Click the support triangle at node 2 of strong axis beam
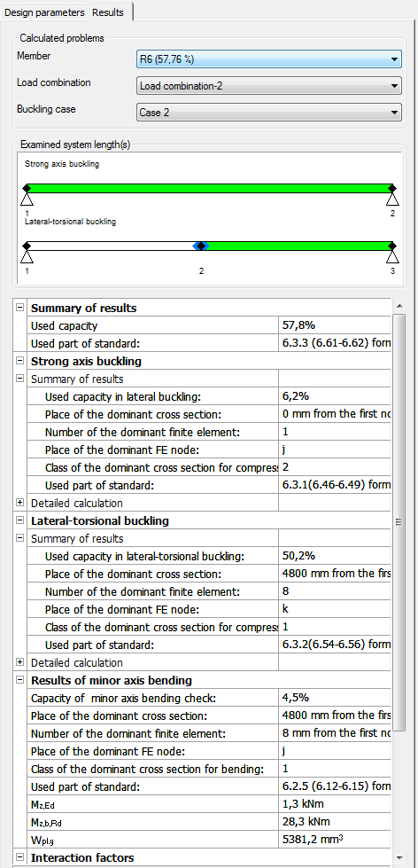 pyautogui.click(x=392, y=199)
